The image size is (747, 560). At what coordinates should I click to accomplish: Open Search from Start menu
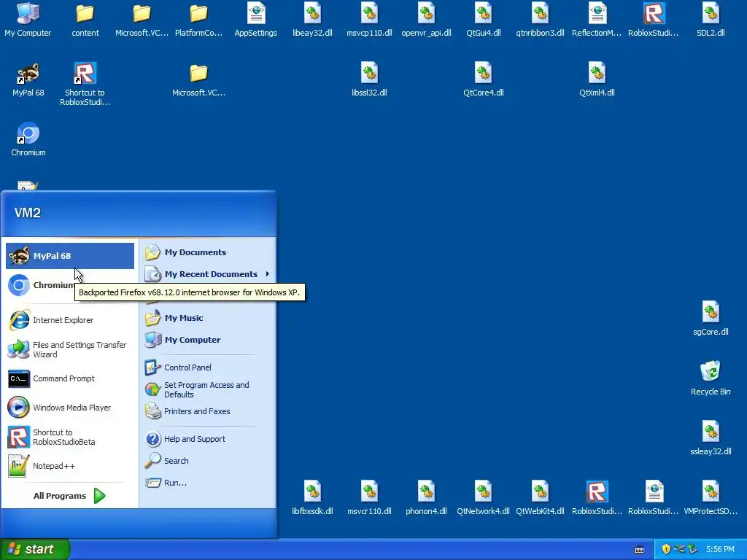click(x=208, y=461)
